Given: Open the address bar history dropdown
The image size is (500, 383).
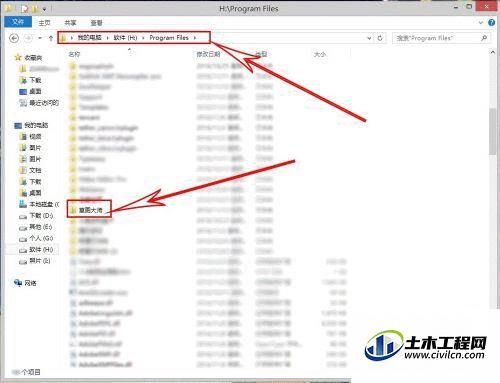Looking at the screenshot, I should pos(369,38).
